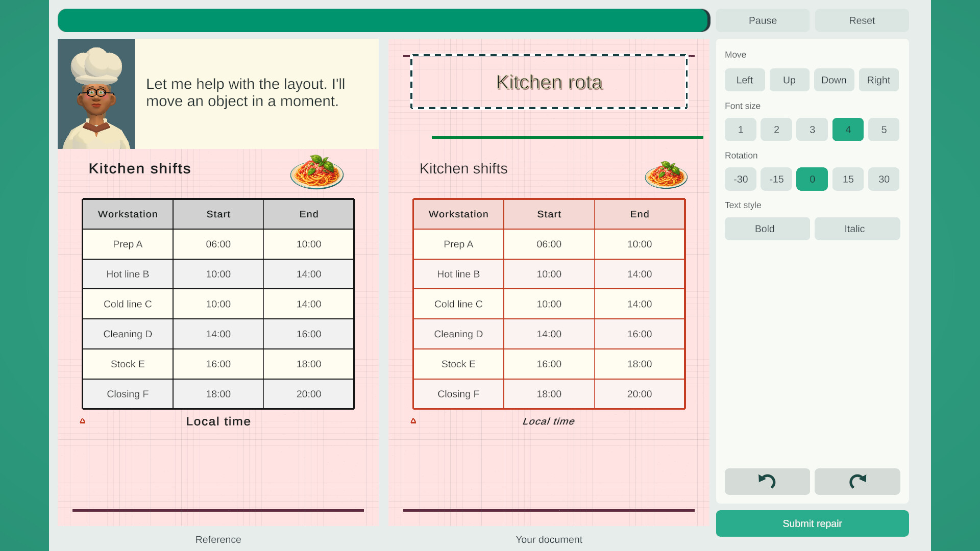Click the Prep A cell in your document
The height and width of the screenshot is (551, 980).
click(x=458, y=244)
